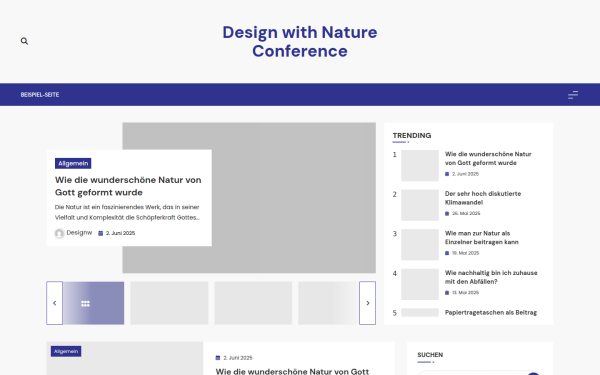Select the second slider thumbnail
The height and width of the screenshot is (375, 600).
pos(169,303)
